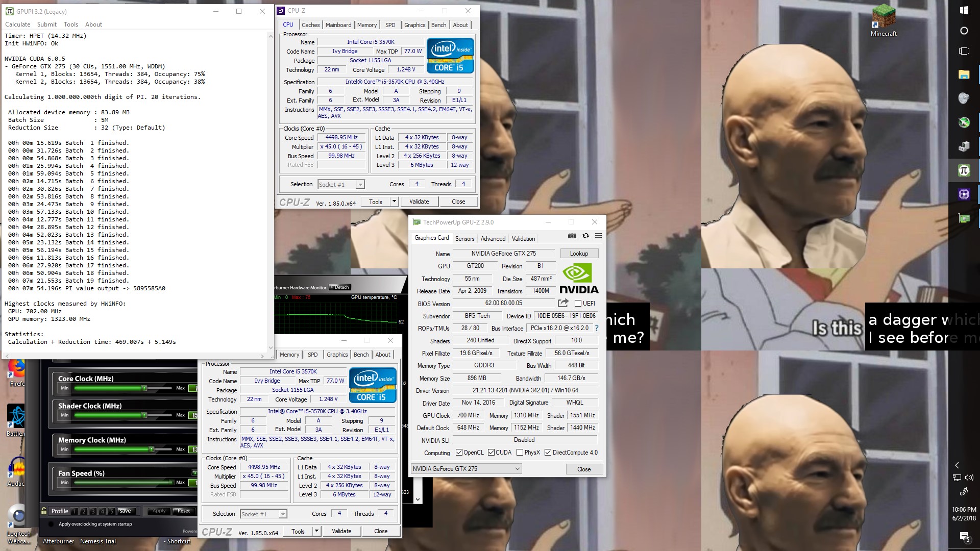Toggle the OpenCL checkbox
Viewport: 980px width, 551px height.
coord(459,453)
